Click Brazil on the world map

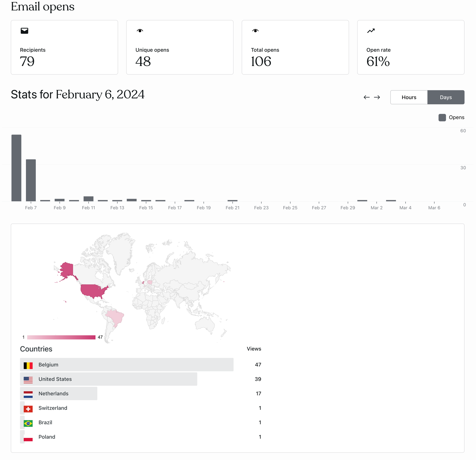pyautogui.click(x=115, y=316)
